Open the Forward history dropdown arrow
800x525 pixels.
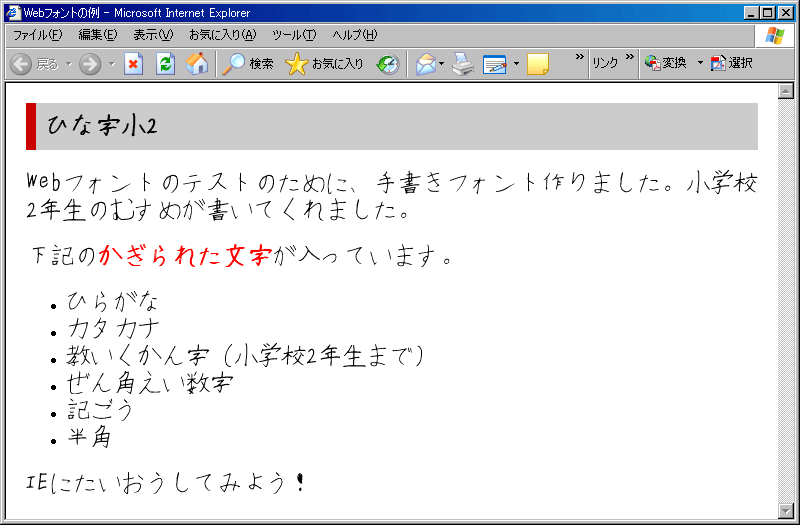(112, 64)
